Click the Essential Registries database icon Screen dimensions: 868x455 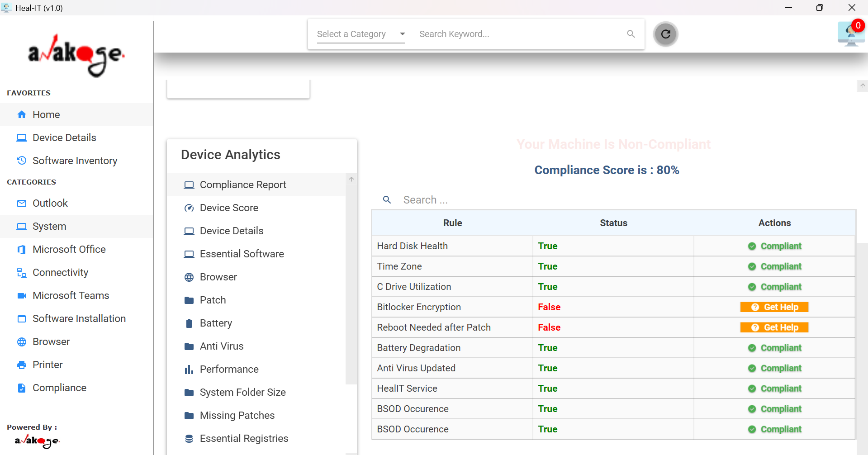(x=189, y=438)
